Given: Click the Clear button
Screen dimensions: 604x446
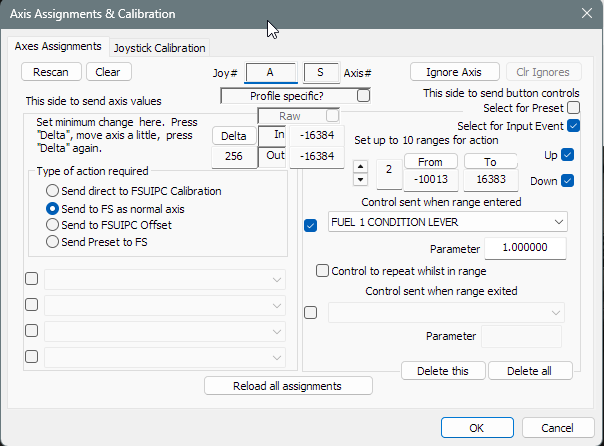Looking at the screenshot, I should 108,72.
